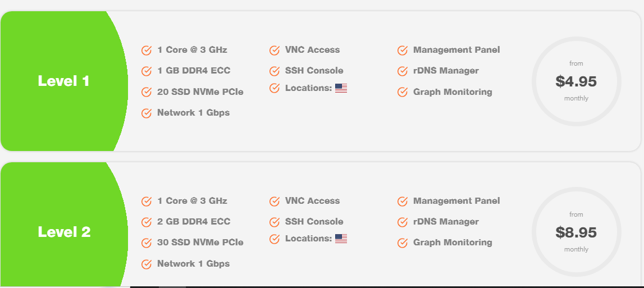
Task: Click checkmark icon beside 2 GB DDR4 ECC
Action: [147, 222]
